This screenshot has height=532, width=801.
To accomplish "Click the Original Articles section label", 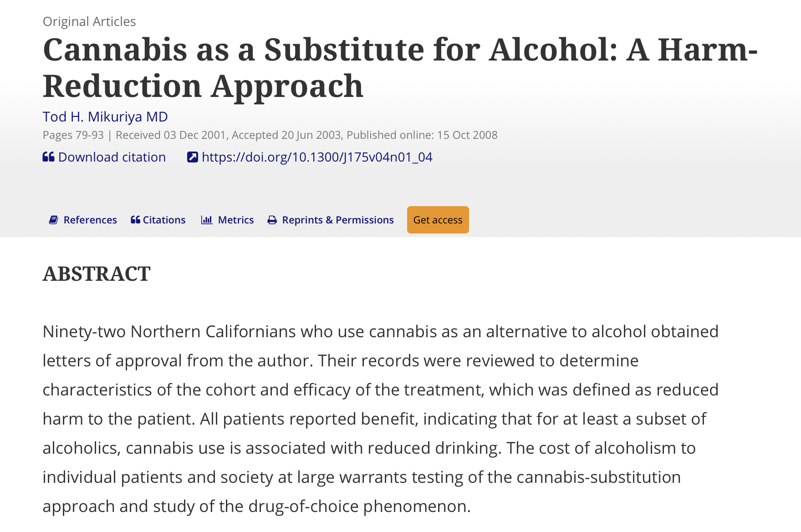I will [89, 21].
